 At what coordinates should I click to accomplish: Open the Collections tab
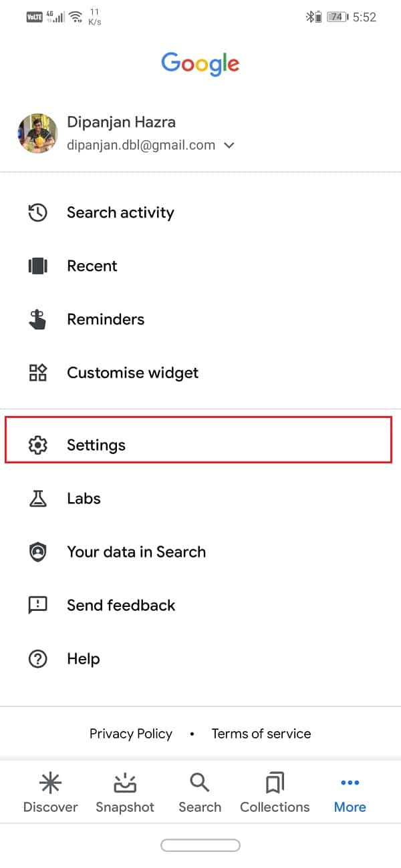tap(275, 793)
